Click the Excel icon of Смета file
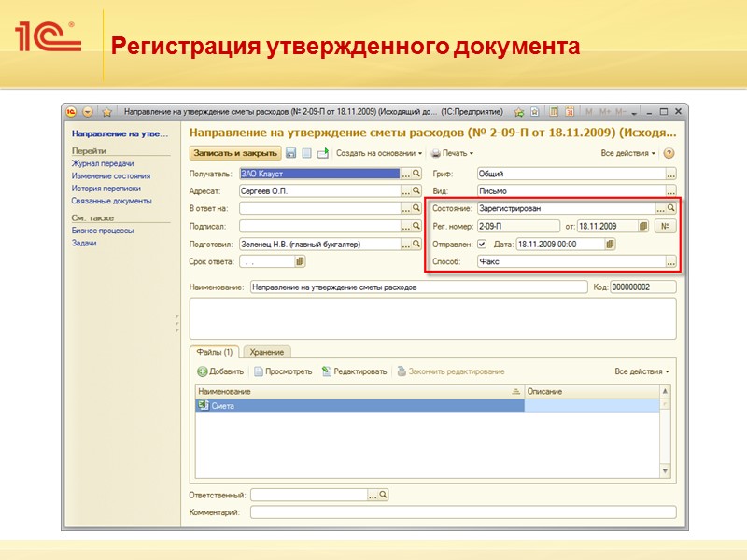The image size is (747, 560). pos(204,405)
